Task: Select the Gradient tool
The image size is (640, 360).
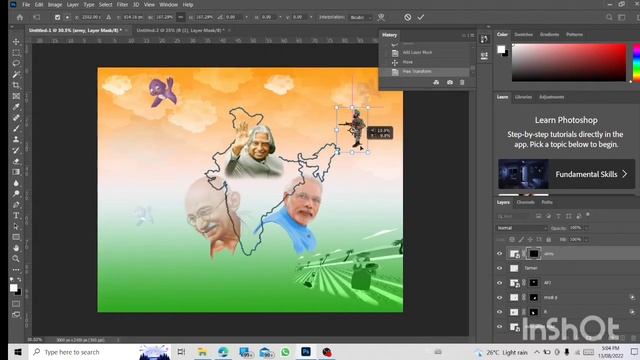Action: click(x=16, y=172)
